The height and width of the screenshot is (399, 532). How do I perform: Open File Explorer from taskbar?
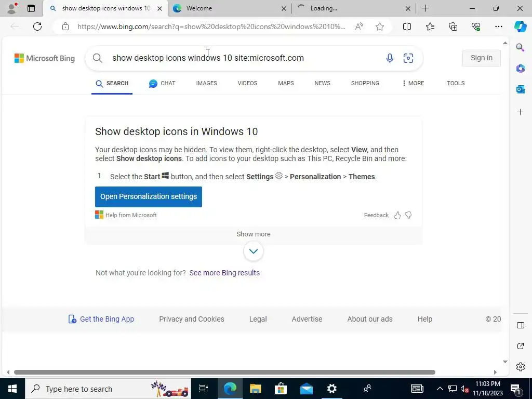tap(255, 389)
